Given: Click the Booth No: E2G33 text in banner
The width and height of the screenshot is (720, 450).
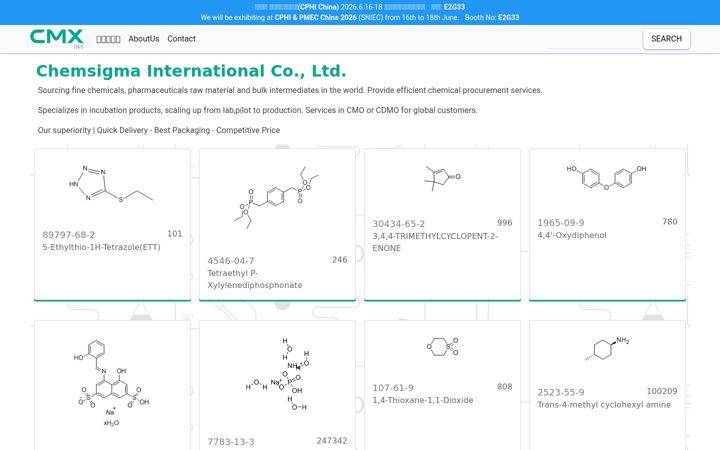Looking at the screenshot, I should pos(492,17).
